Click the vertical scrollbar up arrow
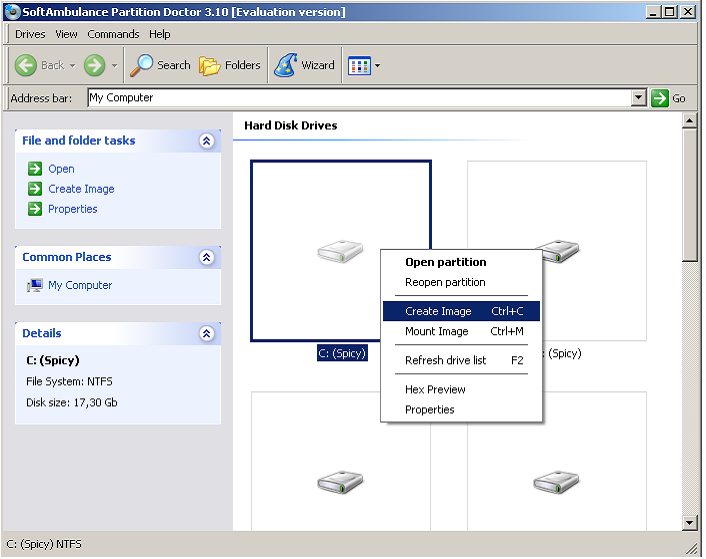 pos(689,120)
